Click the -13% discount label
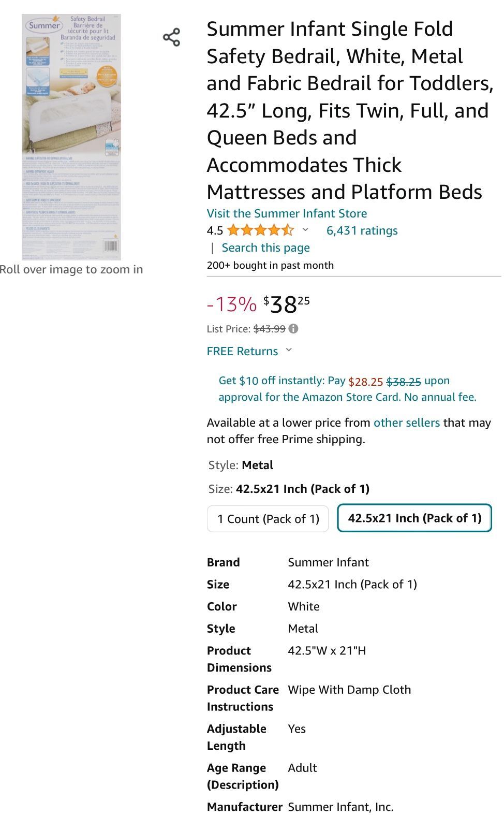Screen dimensions: 504x815 [x=231, y=304]
